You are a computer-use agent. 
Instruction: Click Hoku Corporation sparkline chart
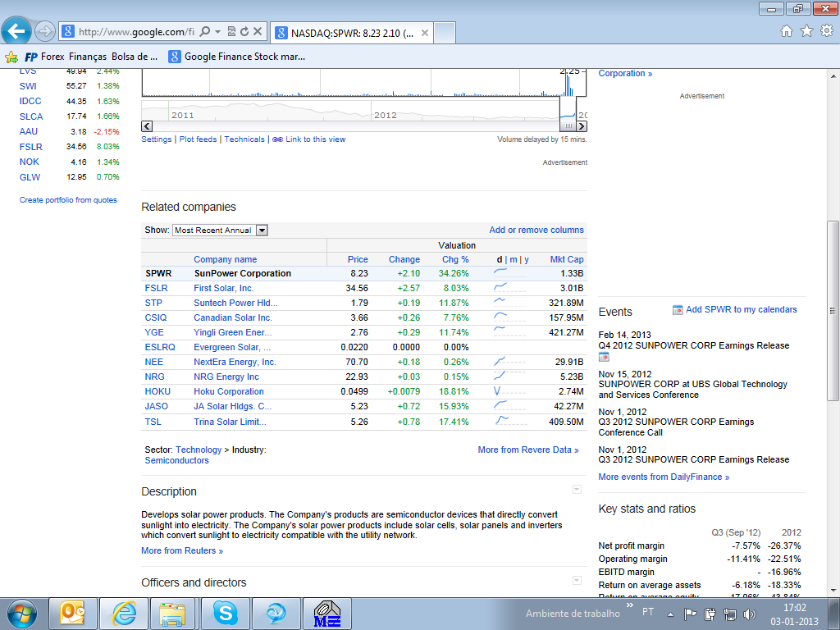[509, 391]
